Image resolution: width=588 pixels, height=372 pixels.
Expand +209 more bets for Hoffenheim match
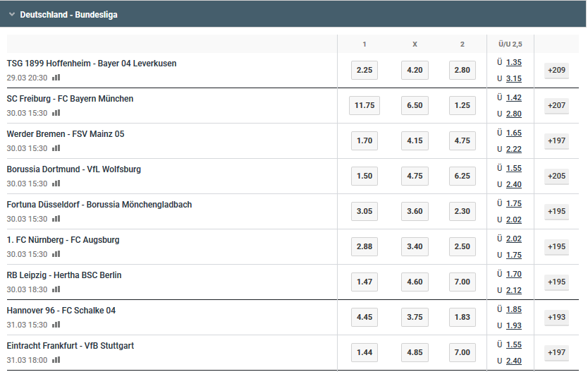click(556, 70)
